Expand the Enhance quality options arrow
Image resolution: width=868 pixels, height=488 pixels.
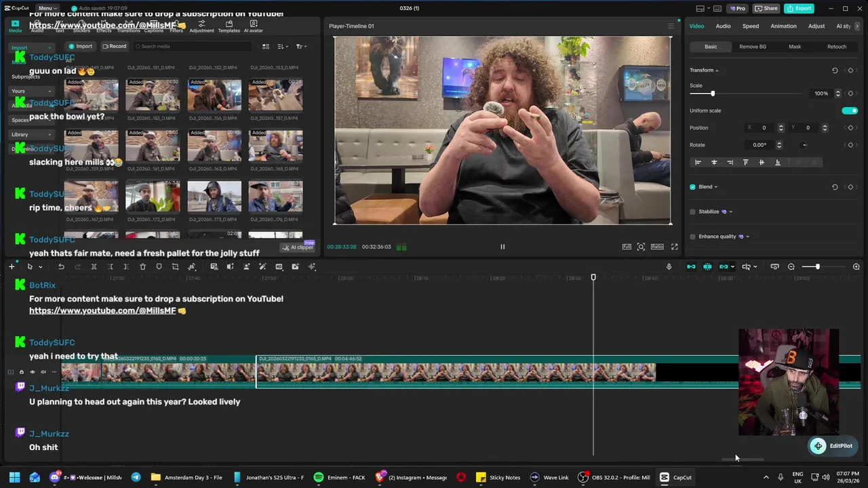747,237
